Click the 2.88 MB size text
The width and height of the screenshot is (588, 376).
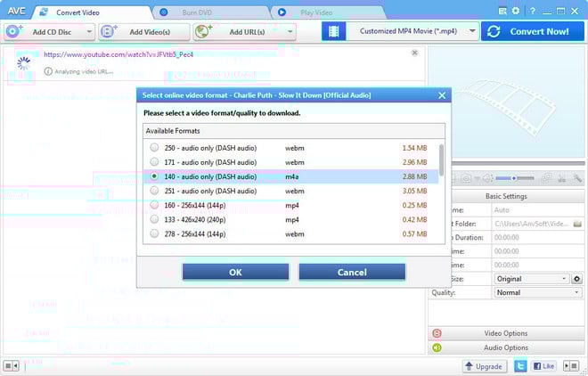(414, 176)
